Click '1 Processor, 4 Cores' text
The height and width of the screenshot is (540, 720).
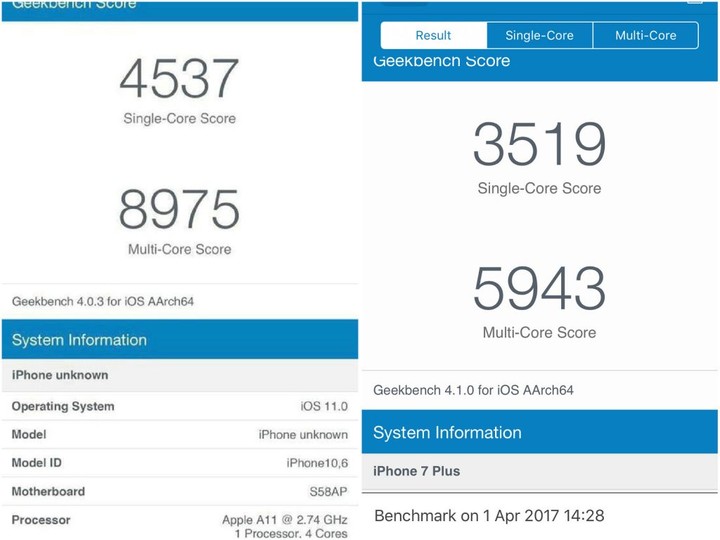[x=291, y=534]
